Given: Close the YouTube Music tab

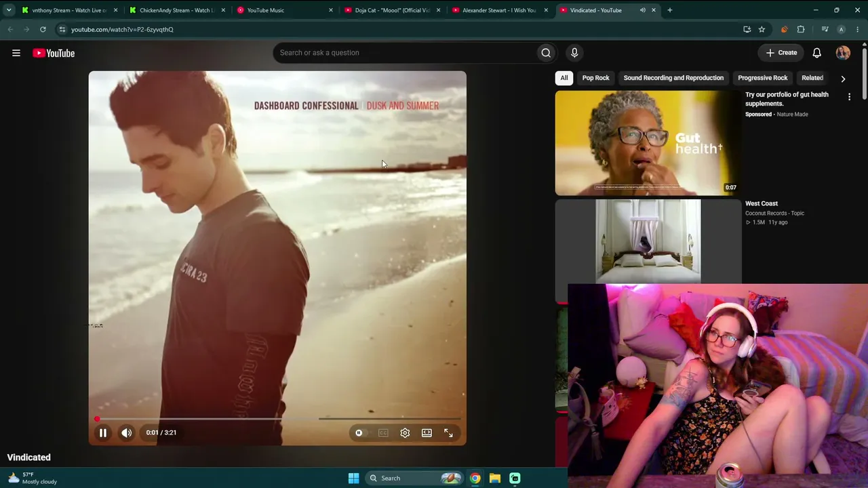Looking at the screenshot, I should [331, 10].
